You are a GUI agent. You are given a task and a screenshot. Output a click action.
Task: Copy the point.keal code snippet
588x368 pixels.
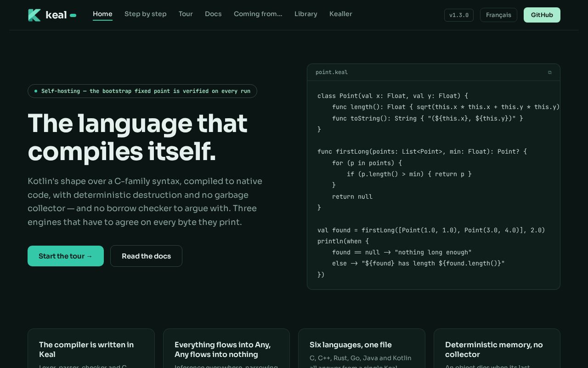coord(549,72)
